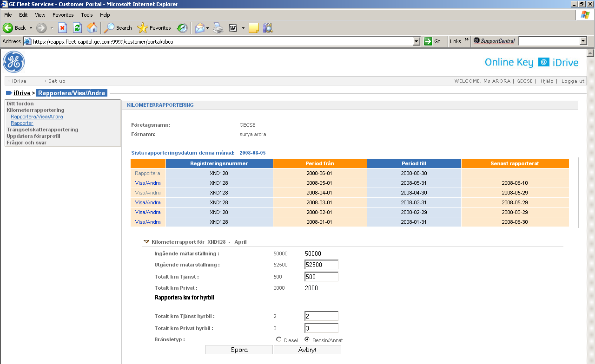Click Rapporter sidebar link

[x=22, y=123]
